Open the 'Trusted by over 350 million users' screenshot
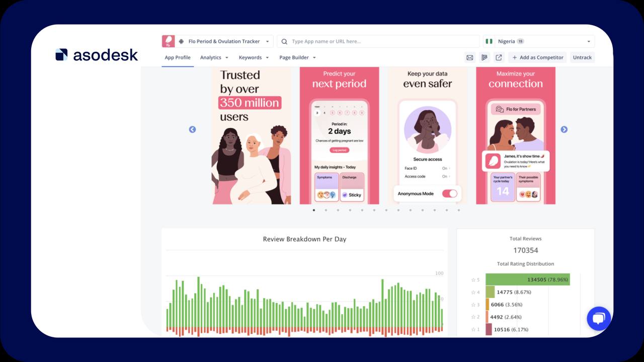Image resolution: width=644 pixels, height=362 pixels. tap(251, 135)
